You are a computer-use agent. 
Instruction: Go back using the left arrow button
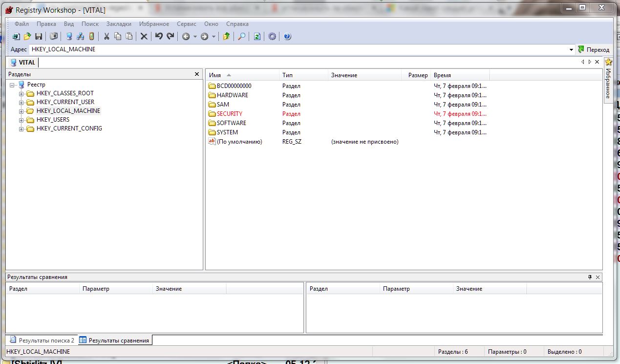click(186, 36)
